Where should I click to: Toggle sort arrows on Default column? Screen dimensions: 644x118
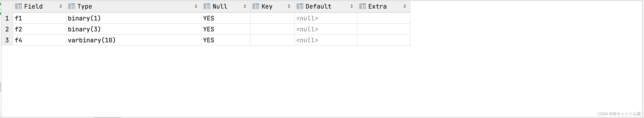pyautogui.click(x=352, y=6)
